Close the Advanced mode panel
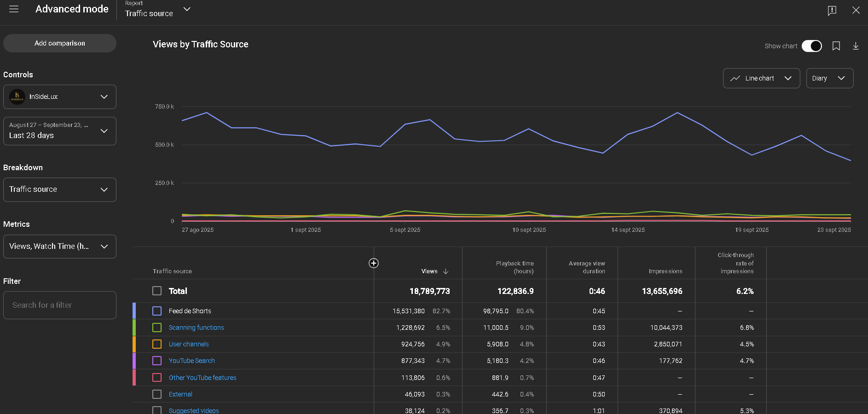This screenshot has width=868, height=414. click(x=856, y=10)
